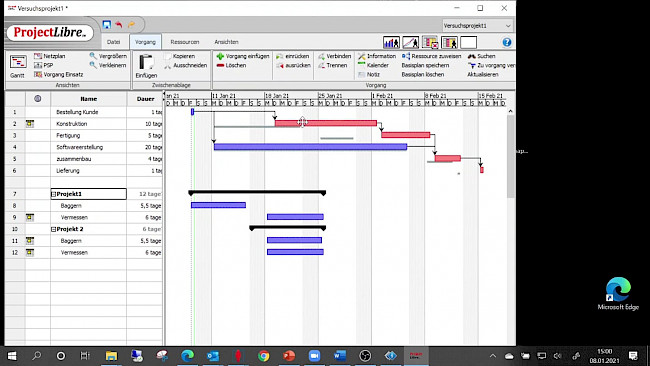Open Windows Start menu
The width and height of the screenshot is (650, 366).
12,356
